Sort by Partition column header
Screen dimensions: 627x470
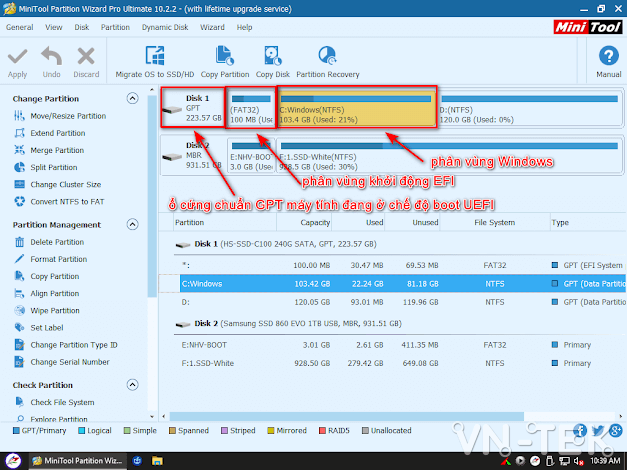(225, 222)
